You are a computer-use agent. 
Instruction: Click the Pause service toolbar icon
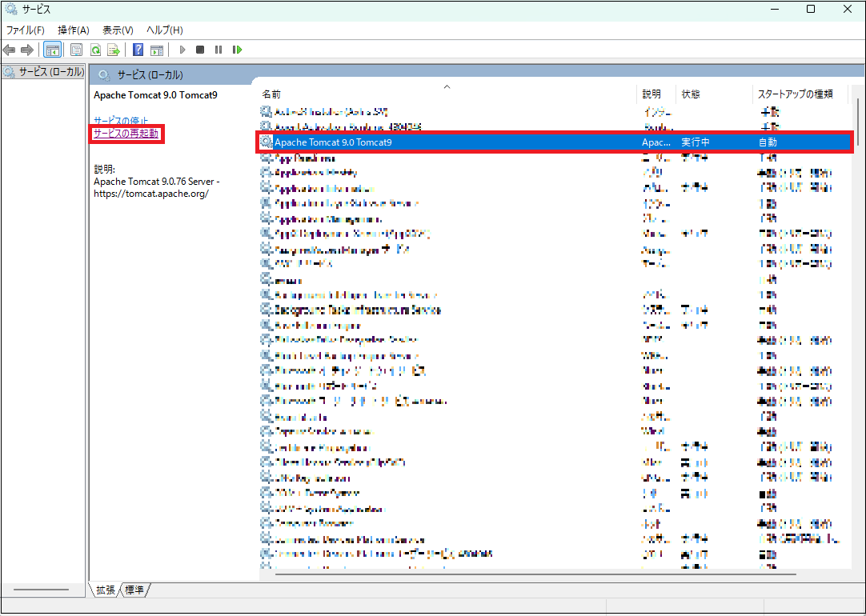point(219,50)
